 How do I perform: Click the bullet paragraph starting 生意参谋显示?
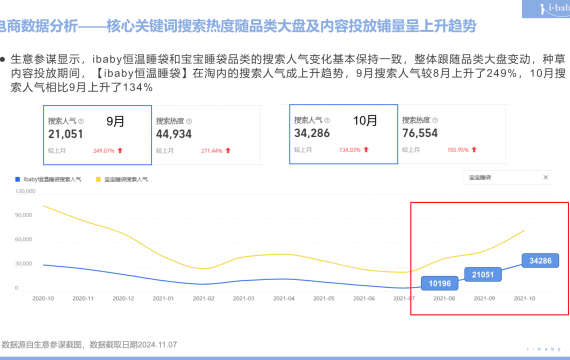[x=288, y=73]
